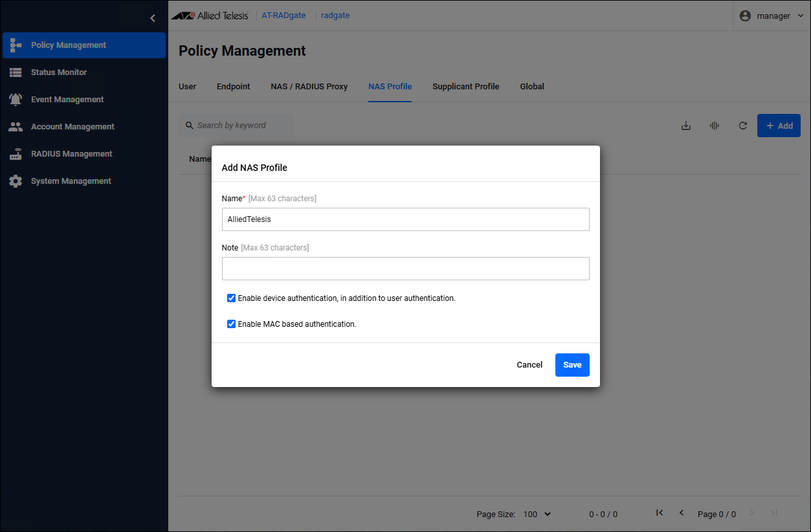Cancel the Add NAS Profile dialog
Image resolution: width=811 pixels, height=532 pixels.
point(529,365)
